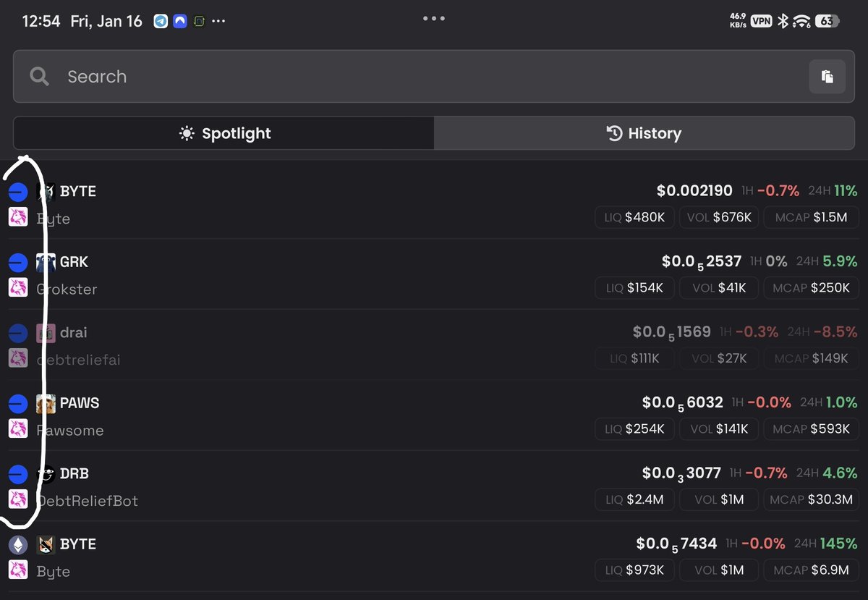Screen dimensions: 868x600
Task: Tap the VPN status indicator
Action: click(x=761, y=21)
